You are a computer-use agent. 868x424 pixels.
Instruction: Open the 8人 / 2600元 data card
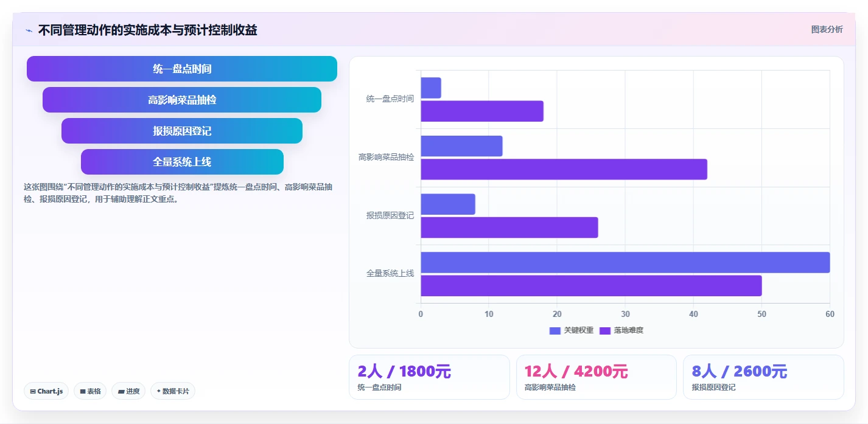[763, 377]
